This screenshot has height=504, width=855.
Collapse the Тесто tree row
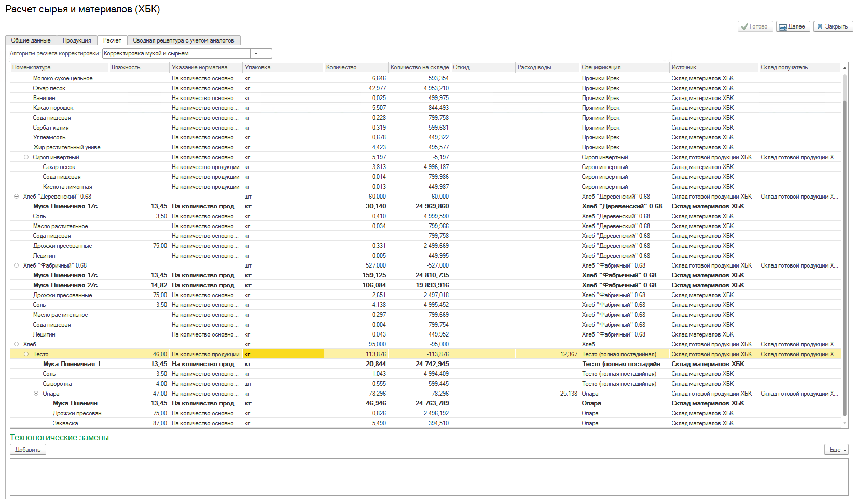coord(26,354)
